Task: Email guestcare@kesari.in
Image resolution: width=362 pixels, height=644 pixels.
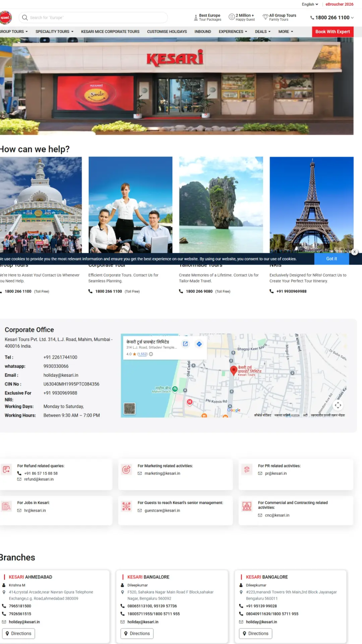Action: tap(162, 511)
